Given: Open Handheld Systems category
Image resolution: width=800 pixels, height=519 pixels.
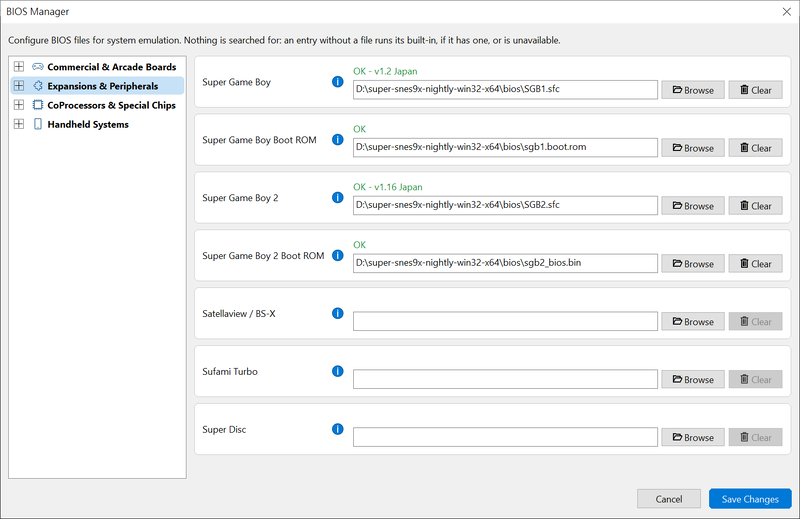Looking at the screenshot, I should [88, 124].
